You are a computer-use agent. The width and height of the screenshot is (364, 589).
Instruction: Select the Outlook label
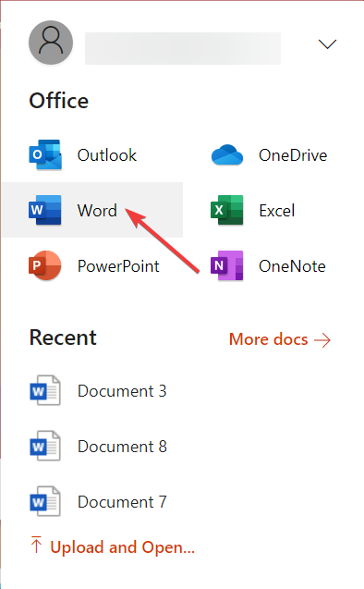(107, 155)
